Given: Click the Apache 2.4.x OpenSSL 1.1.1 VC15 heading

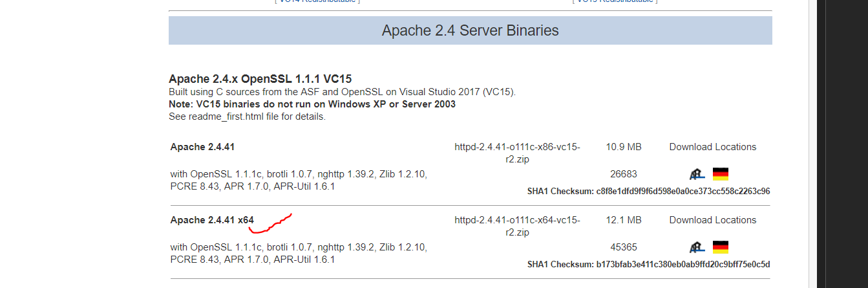Looking at the screenshot, I should click(x=260, y=79).
